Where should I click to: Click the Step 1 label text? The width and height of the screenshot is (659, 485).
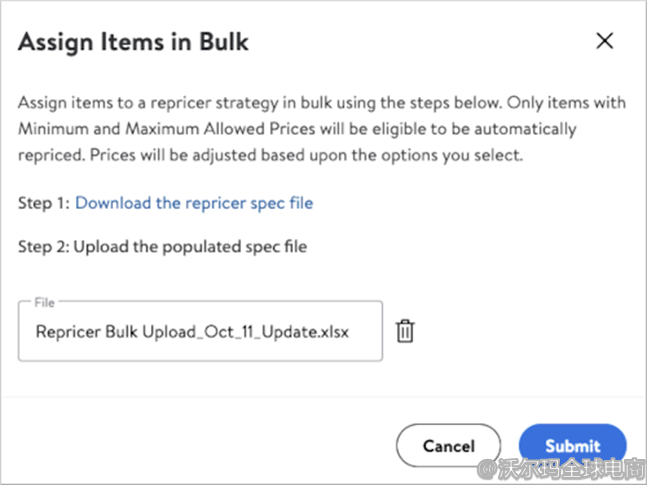coord(44,203)
